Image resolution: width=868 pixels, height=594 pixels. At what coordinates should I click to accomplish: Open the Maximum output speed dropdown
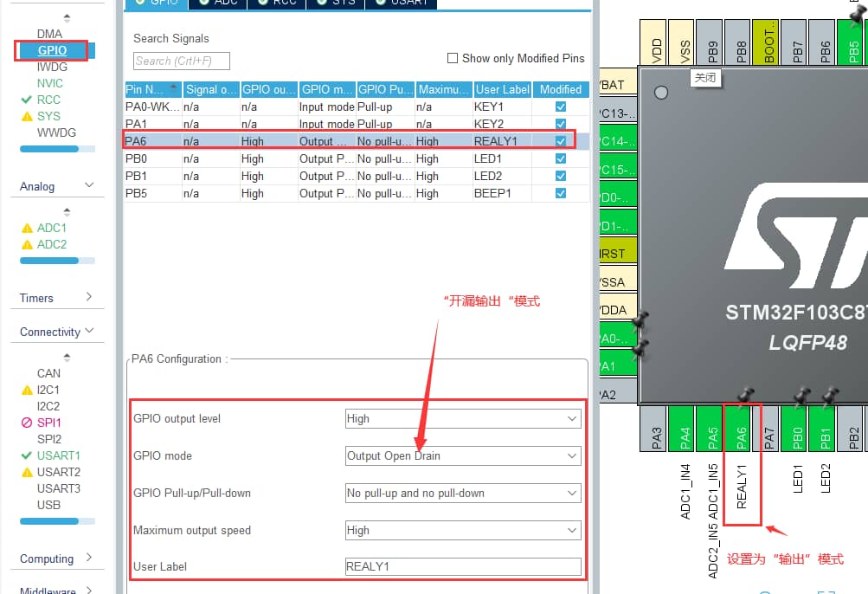462,530
